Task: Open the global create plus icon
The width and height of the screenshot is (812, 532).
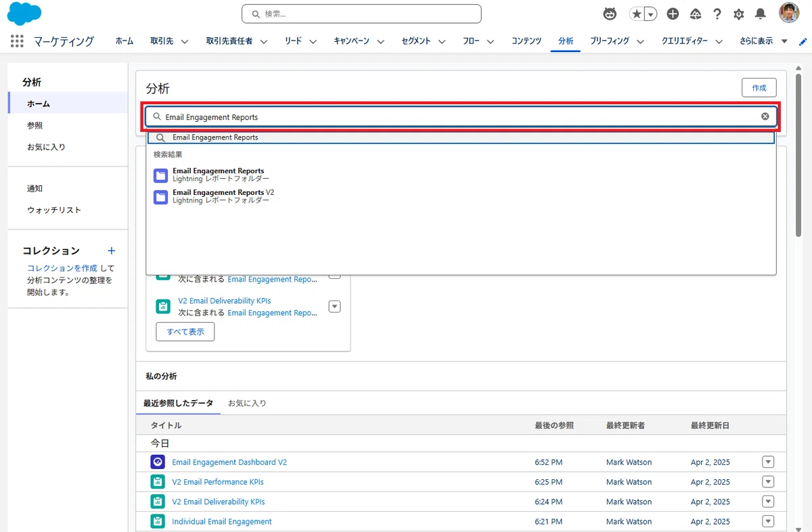Action: tap(673, 14)
